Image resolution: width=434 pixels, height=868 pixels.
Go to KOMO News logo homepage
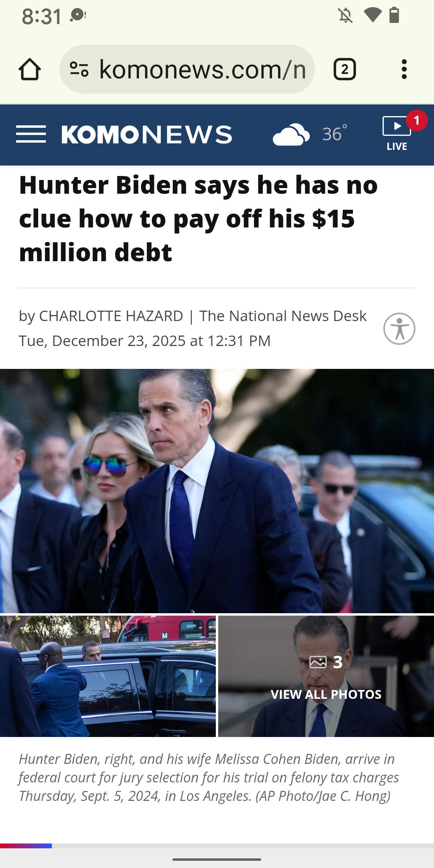pyautogui.click(x=147, y=134)
